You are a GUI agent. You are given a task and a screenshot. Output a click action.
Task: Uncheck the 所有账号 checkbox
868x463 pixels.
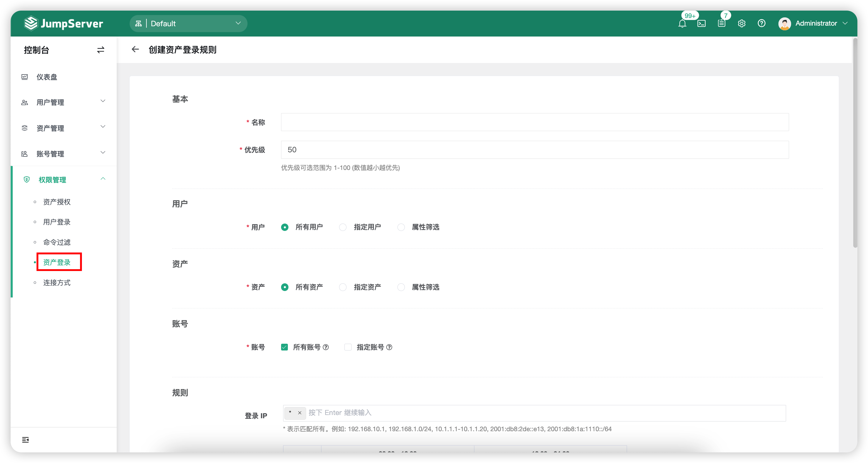click(284, 347)
